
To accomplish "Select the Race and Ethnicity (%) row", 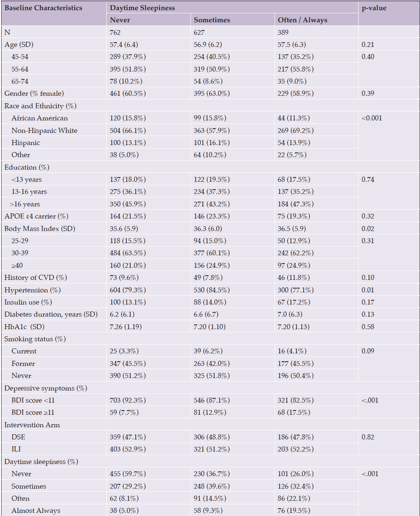I will (x=210, y=106).
